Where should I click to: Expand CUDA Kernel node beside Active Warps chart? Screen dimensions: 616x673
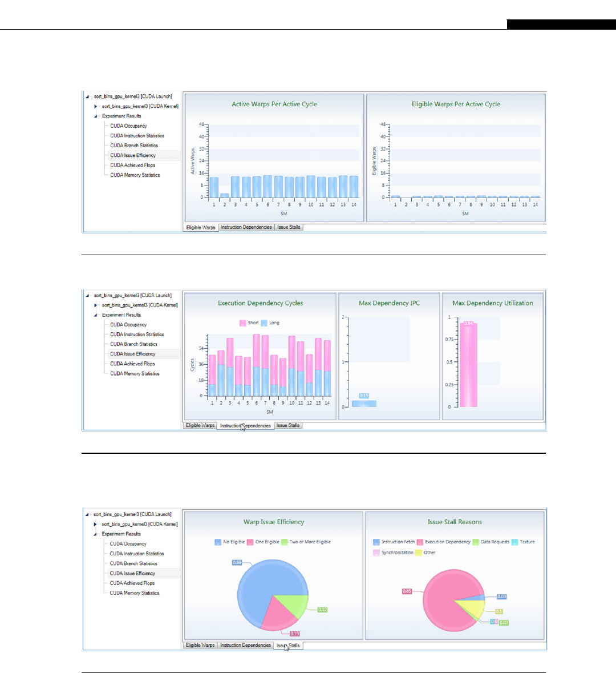[95, 106]
